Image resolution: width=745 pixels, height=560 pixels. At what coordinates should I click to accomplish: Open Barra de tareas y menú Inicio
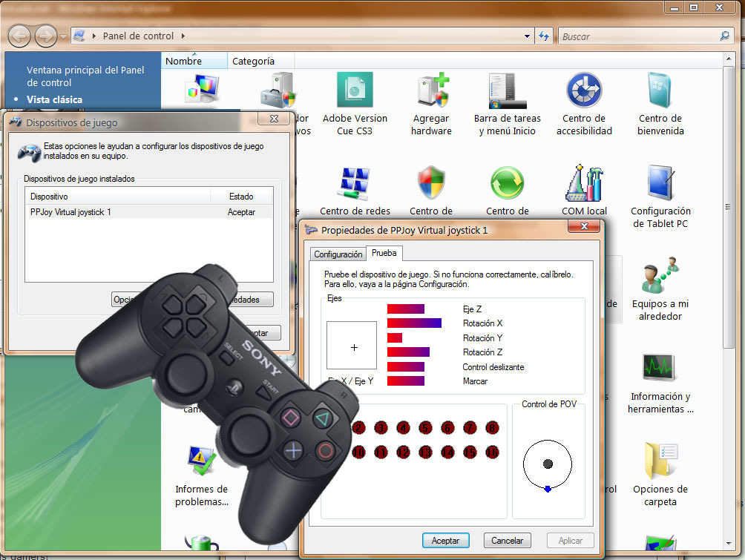(x=508, y=92)
